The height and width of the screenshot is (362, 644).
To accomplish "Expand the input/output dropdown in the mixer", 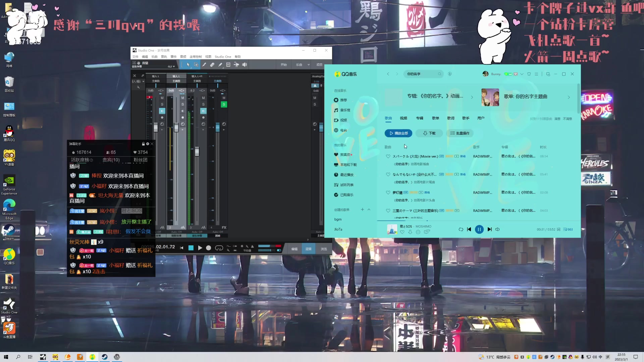I will [143, 81].
